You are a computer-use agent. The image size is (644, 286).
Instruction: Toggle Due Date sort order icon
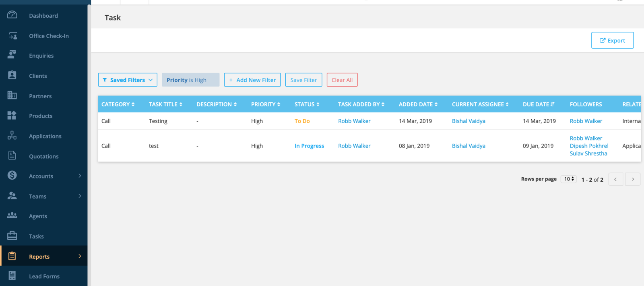click(x=553, y=104)
